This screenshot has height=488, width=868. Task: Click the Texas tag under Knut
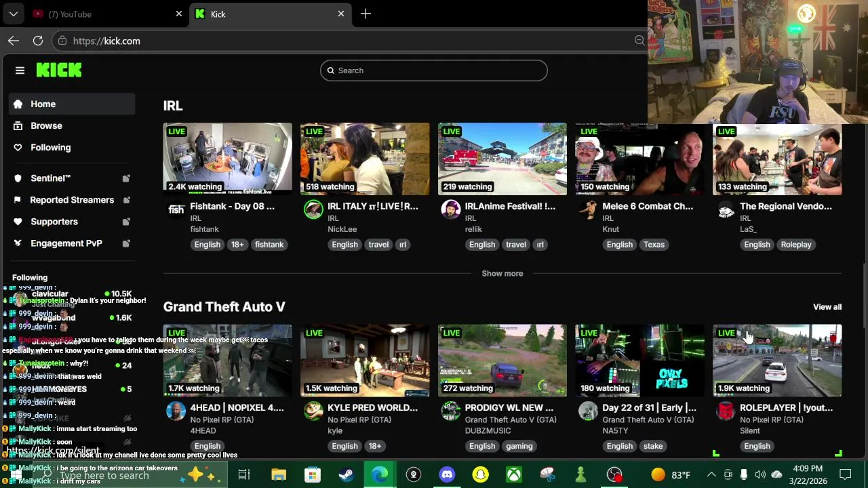654,245
